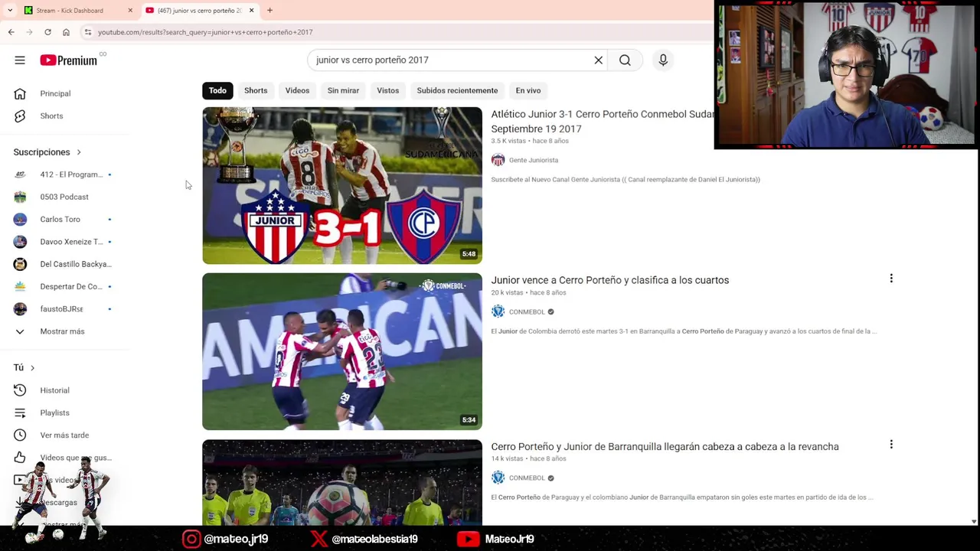Expand the Suscripciones section chevron

[x=78, y=152]
